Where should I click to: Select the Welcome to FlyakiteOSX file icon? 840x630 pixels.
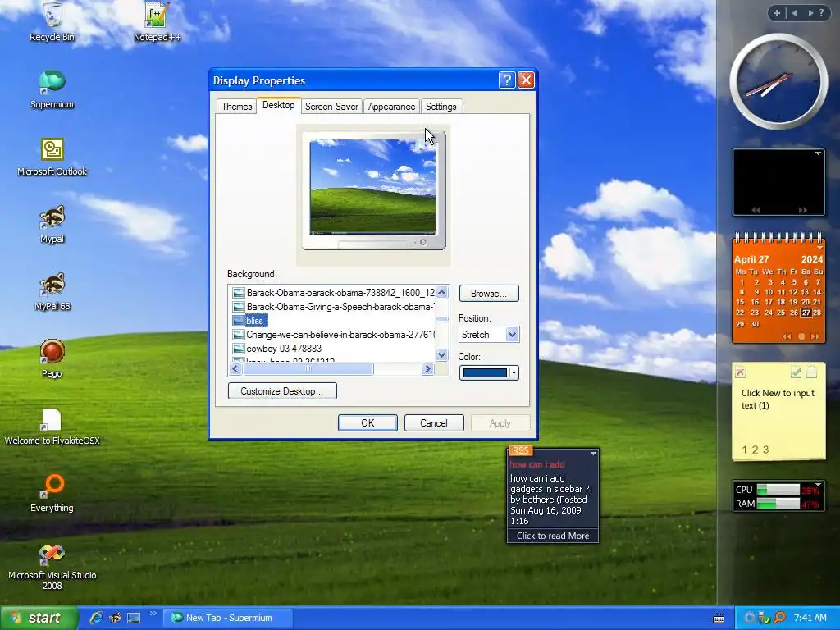(x=52, y=426)
